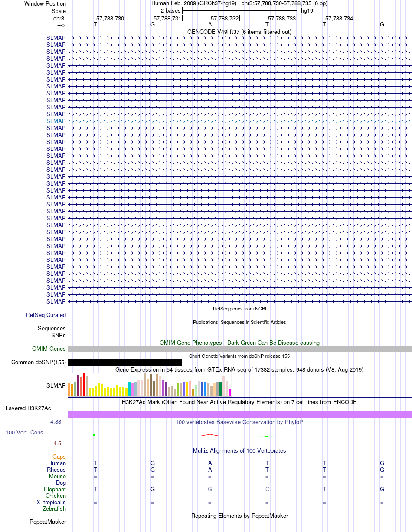Click the 100 vertebrates Basewise Conservation by PhyloP title
Screen dimensions: 412x532
239,422
